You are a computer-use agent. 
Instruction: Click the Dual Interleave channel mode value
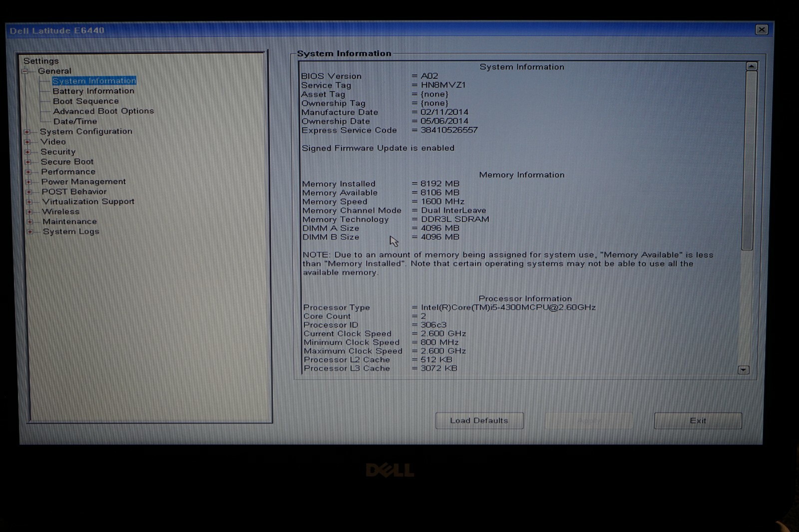coord(453,211)
